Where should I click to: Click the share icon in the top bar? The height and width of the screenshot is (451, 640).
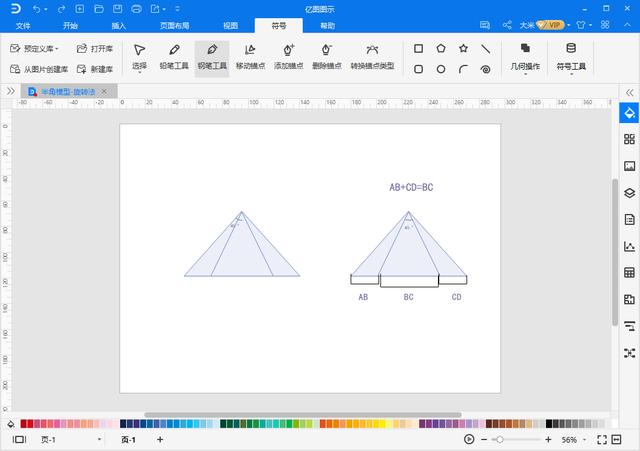coord(507,25)
